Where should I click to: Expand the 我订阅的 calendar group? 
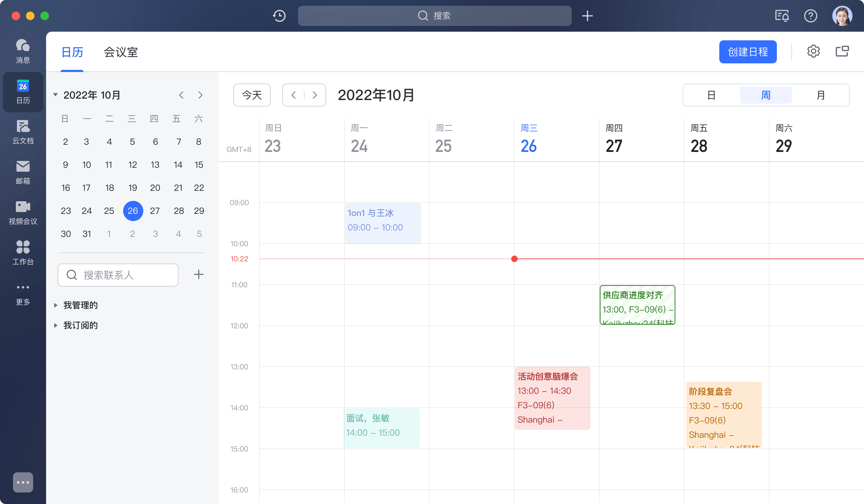[x=80, y=325]
